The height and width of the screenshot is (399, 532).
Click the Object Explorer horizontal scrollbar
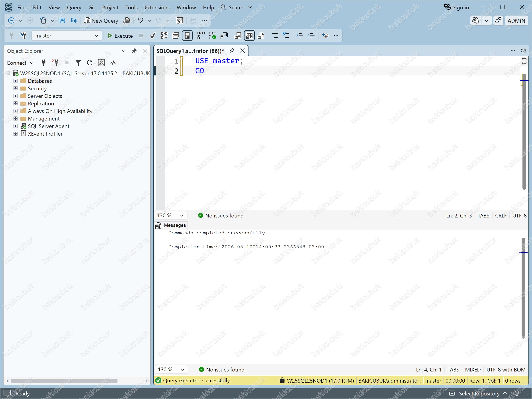coord(64,381)
